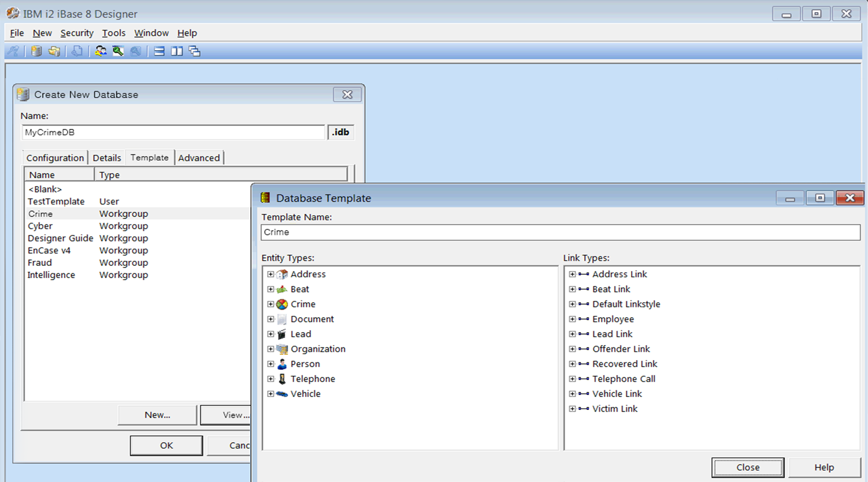The image size is (868, 482).
Task: Expand the Offender Link node
Action: coord(572,349)
